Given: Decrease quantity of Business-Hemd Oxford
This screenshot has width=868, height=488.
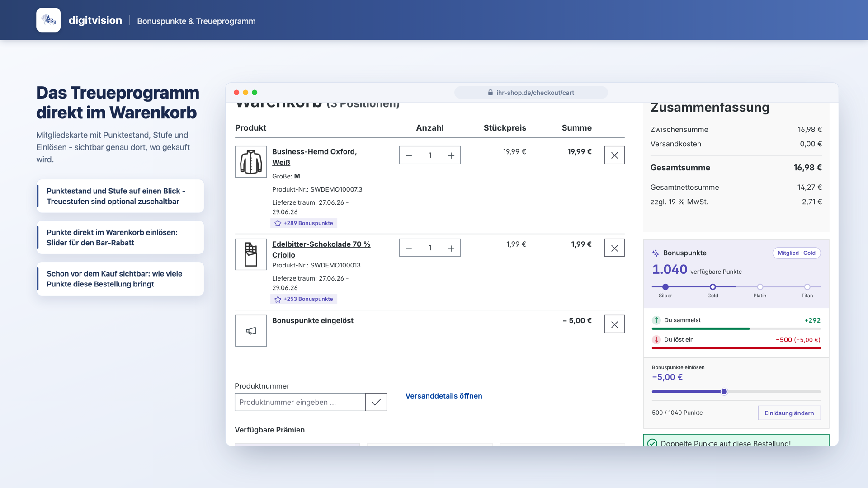Looking at the screenshot, I should tap(409, 155).
